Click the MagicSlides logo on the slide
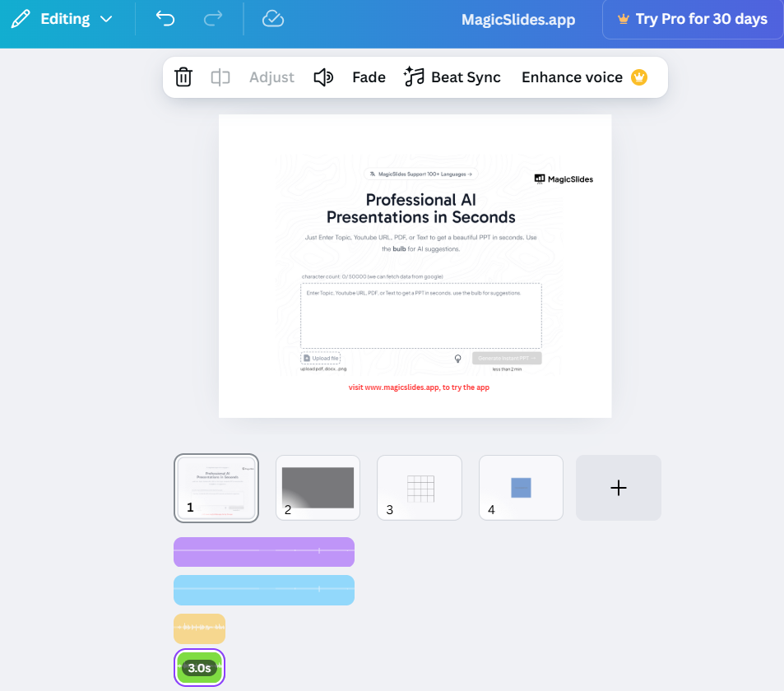This screenshot has width=784, height=691. (x=564, y=179)
